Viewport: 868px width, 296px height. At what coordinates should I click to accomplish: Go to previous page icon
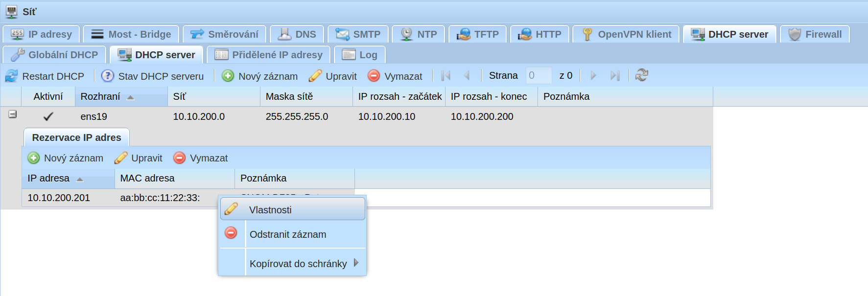(x=467, y=75)
